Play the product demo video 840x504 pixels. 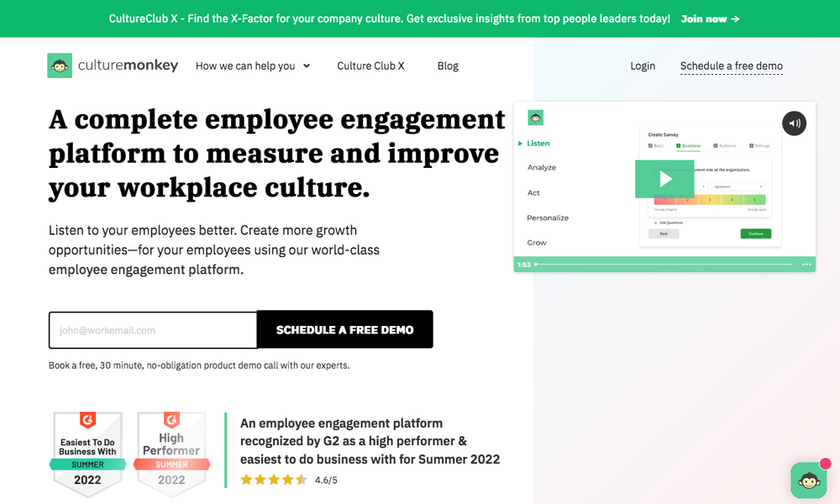point(664,179)
